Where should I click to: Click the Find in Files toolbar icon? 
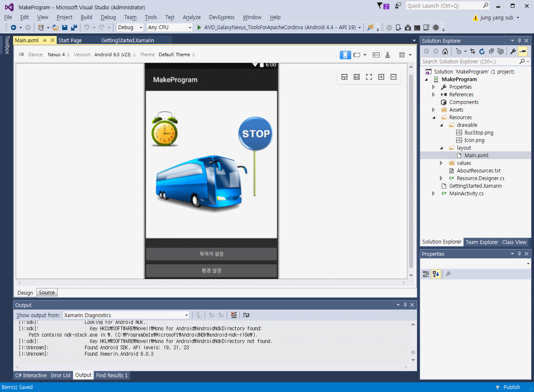coord(370,27)
